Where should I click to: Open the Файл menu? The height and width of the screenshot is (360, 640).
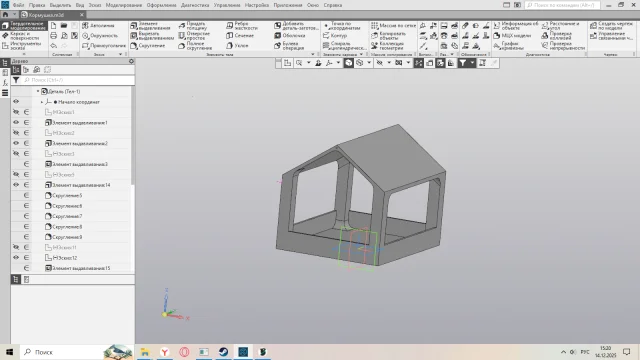coord(18,5)
